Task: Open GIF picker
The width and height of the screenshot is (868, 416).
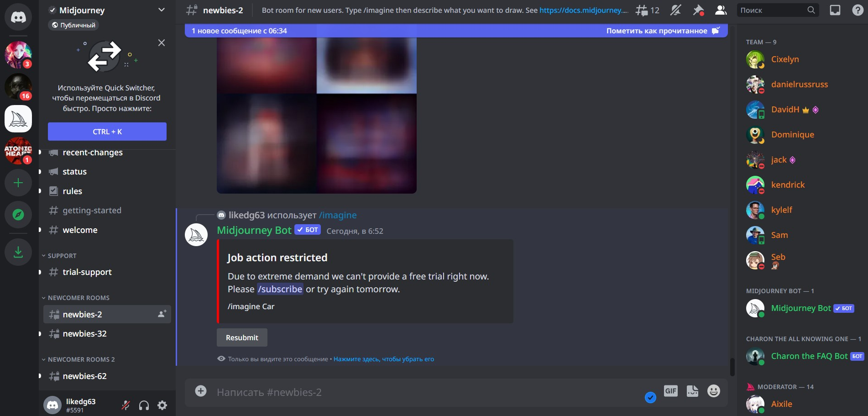Action: click(x=671, y=391)
